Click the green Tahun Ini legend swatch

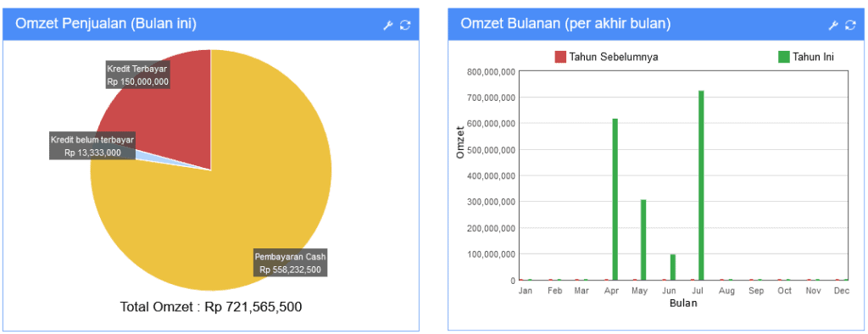784,57
